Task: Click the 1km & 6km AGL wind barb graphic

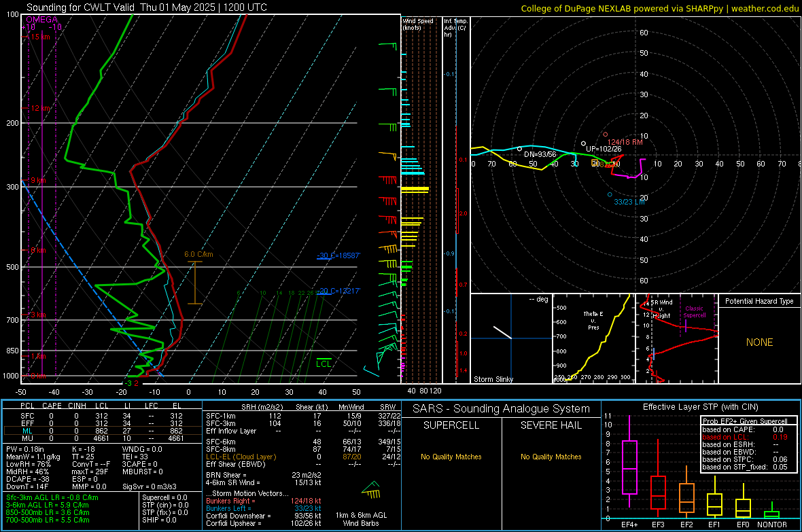Action: pyautogui.click(x=371, y=490)
